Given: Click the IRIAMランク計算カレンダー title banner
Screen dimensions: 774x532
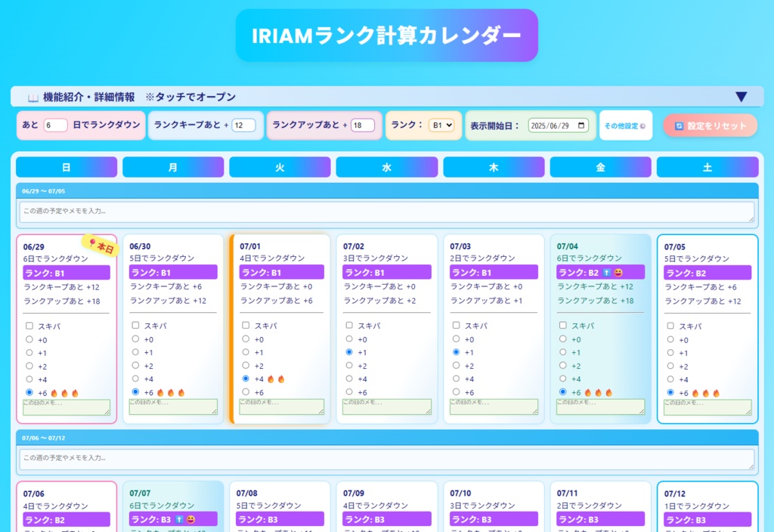Looking at the screenshot, I should tap(386, 35).
